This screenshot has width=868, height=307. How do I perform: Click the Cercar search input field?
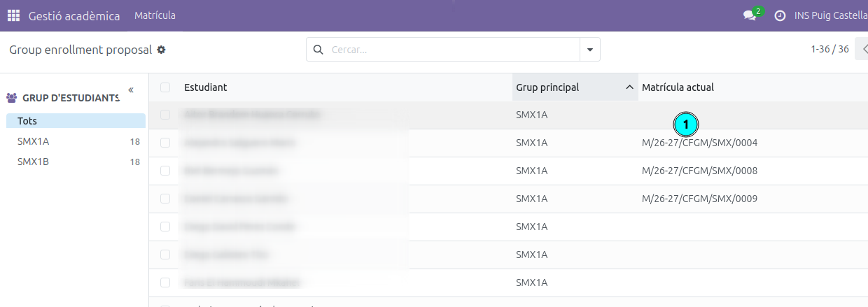pyautogui.click(x=454, y=50)
